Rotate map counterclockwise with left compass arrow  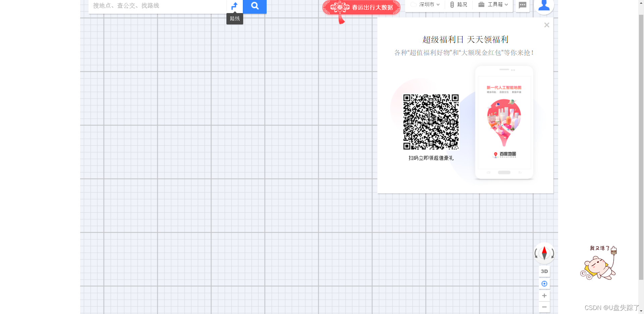coord(536,253)
